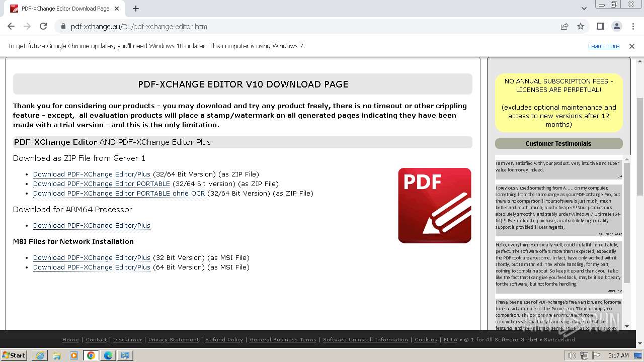Click the page vertical scrollbar thumb
This screenshot has height=362, width=644.
(640, 146)
